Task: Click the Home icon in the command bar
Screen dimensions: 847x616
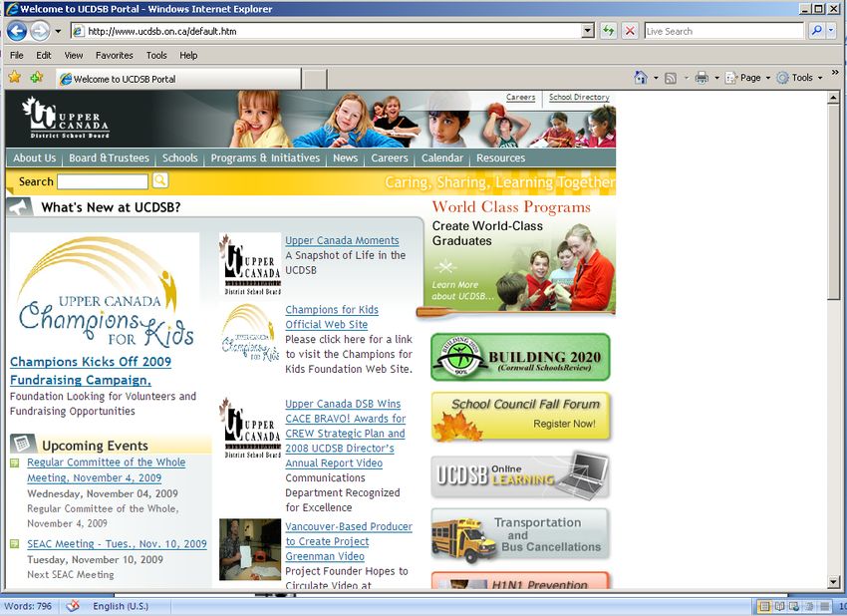Action: point(640,78)
